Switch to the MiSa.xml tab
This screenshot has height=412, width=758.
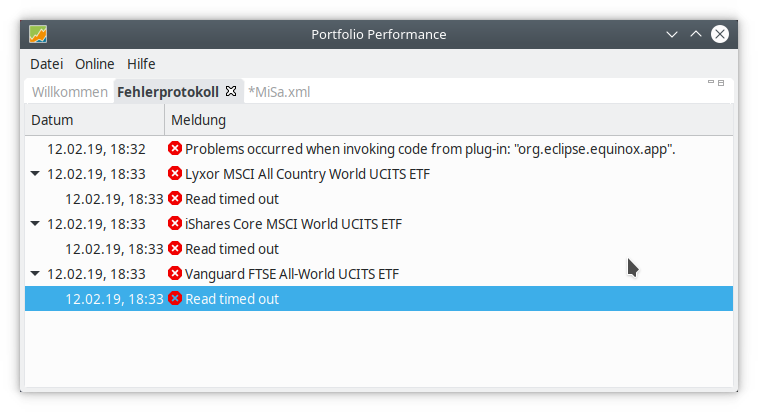pos(279,92)
